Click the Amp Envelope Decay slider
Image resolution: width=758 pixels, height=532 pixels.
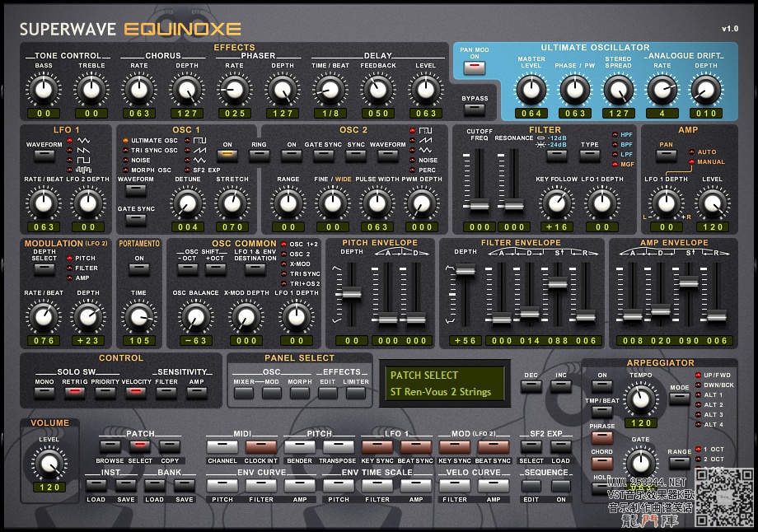[x=660, y=310]
